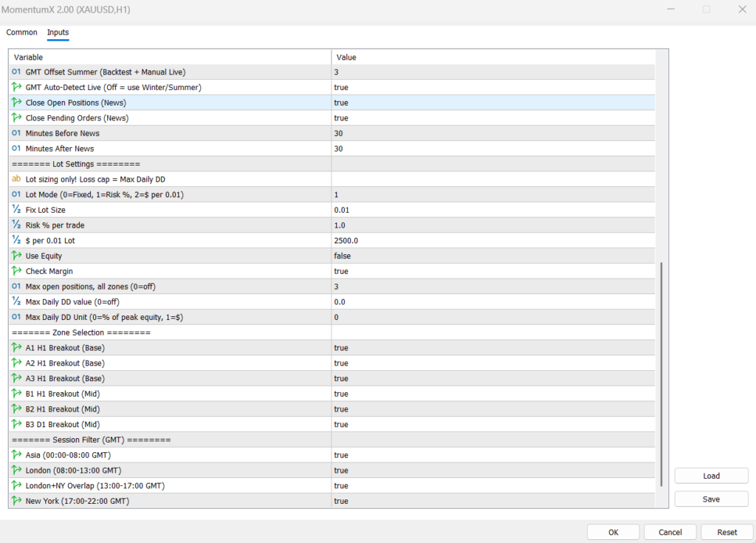This screenshot has width=756, height=543.
Task: Select the Inputs tab
Action: (58, 33)
